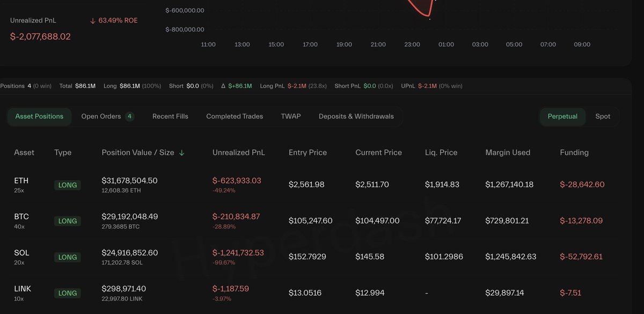Open the Completed Trades tab
The height and width of the screenshot is (314, 644).
pos(235,116)
